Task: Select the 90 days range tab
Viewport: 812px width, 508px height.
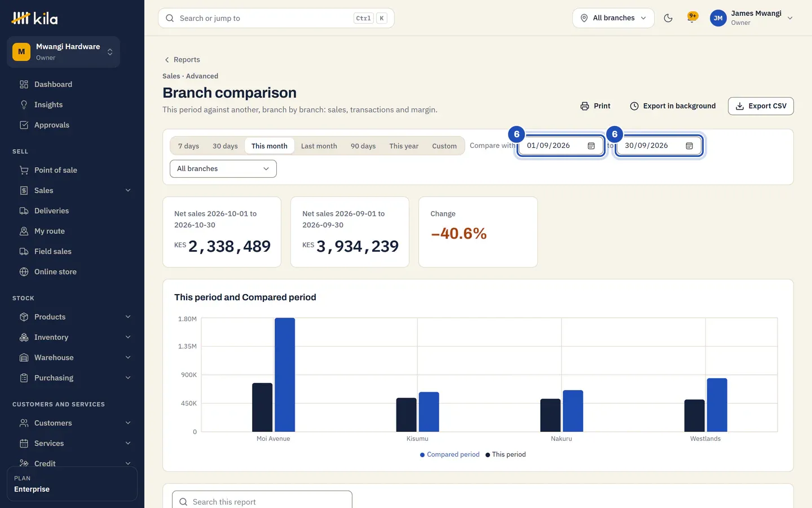Action: 363,146
